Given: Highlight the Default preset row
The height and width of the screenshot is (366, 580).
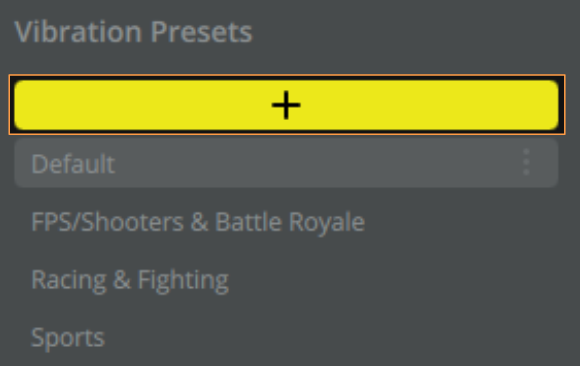Looking at the screenshot, I should click(x=286, y=163).
